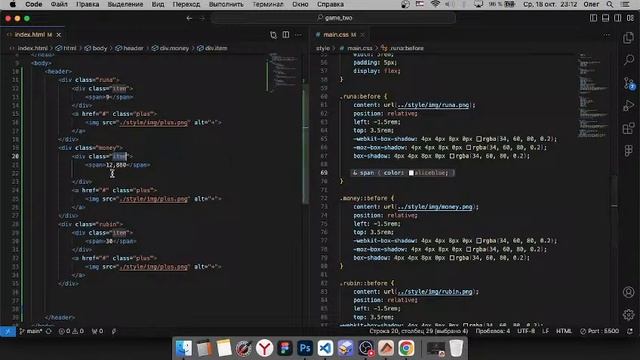Screen dimensions: 640x360
Task: Open the Правка menu
Action: [87, 4]
